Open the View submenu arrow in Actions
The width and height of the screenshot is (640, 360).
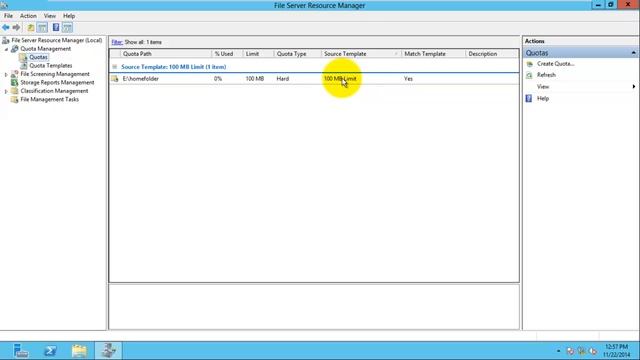tap(633, 87)
